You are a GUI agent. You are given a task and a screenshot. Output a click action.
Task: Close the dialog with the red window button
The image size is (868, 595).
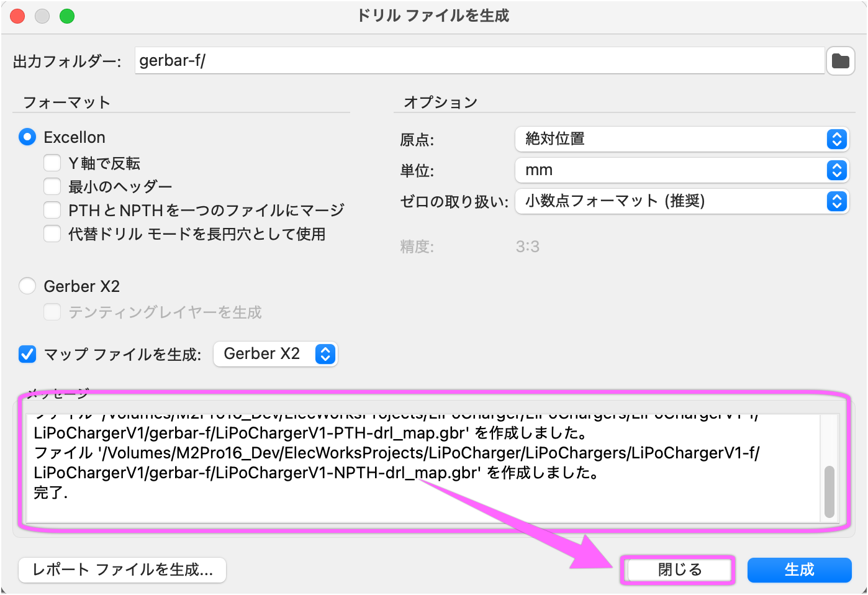pyautogui.click(x=17, y=16)
